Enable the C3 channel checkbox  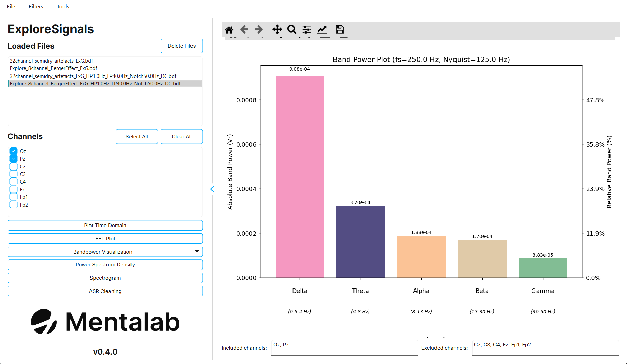pos(14,174)
